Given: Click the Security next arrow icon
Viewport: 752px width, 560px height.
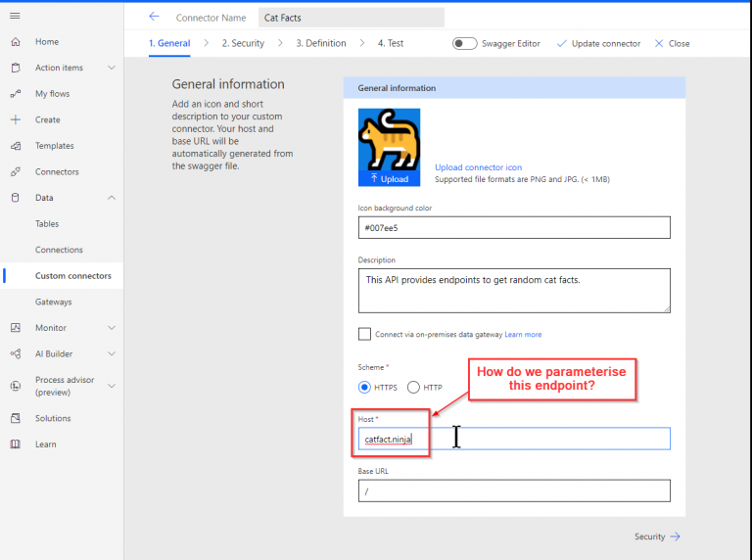Looking at the screenshot, I should [x=676, y=537].
